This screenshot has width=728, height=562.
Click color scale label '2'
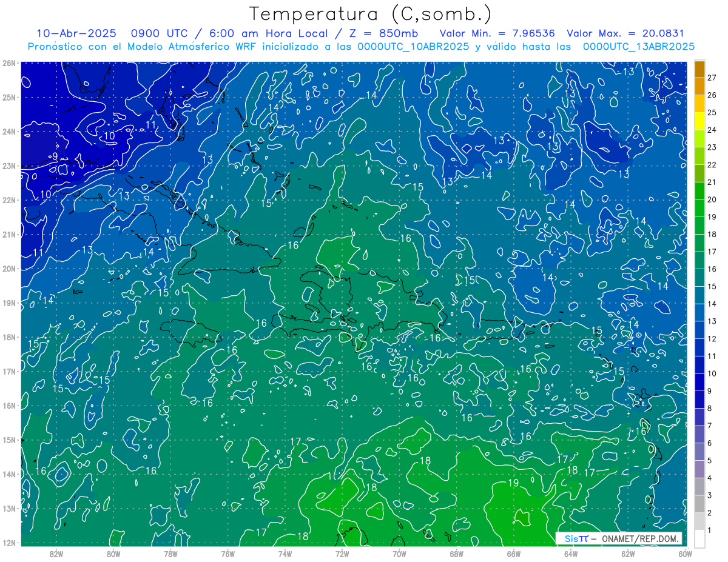point(710,513)
